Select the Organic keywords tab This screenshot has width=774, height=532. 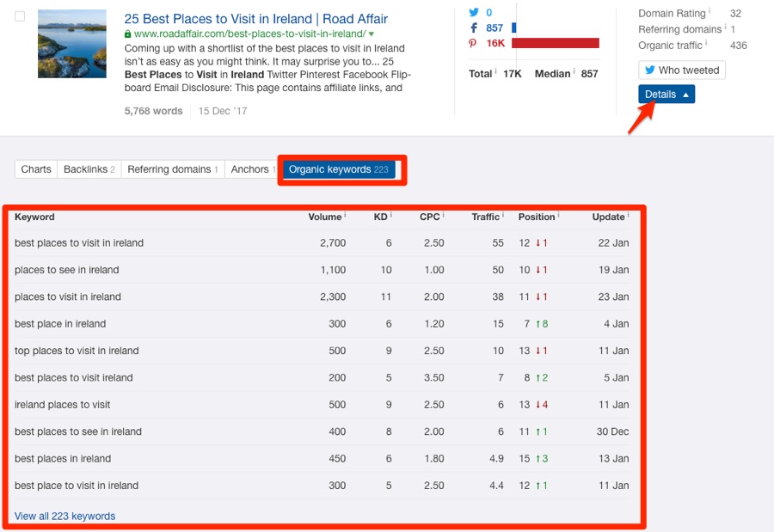click(x=339, y=169)
